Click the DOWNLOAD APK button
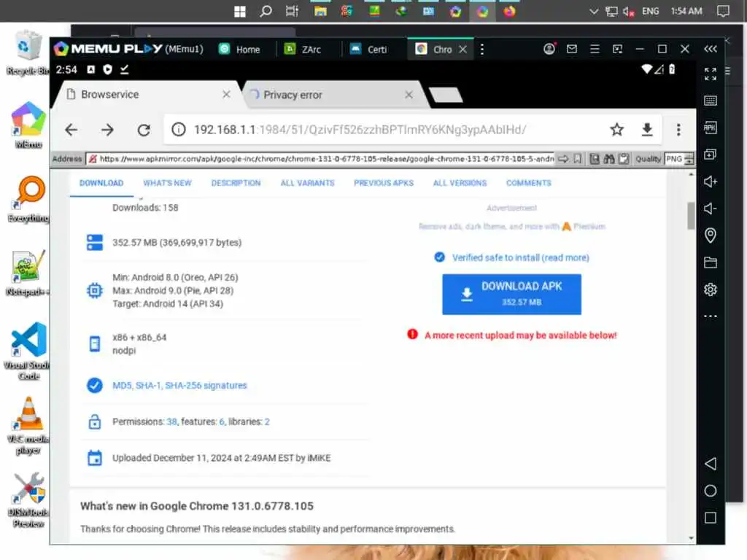Image resolution: width=747 pixels, height=560 pixels. click(x=511, y=294)
